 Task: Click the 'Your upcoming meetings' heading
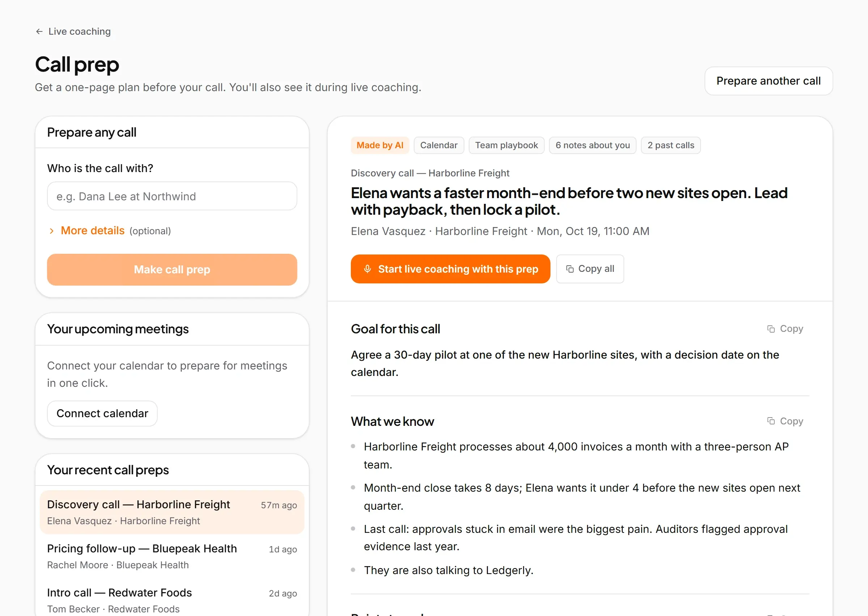click(x=118, y=329)
